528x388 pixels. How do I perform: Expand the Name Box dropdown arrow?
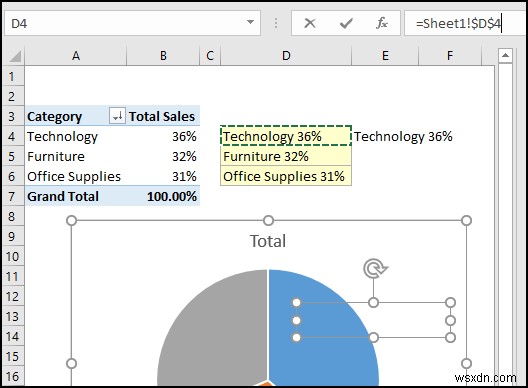(x=250, y=23)
